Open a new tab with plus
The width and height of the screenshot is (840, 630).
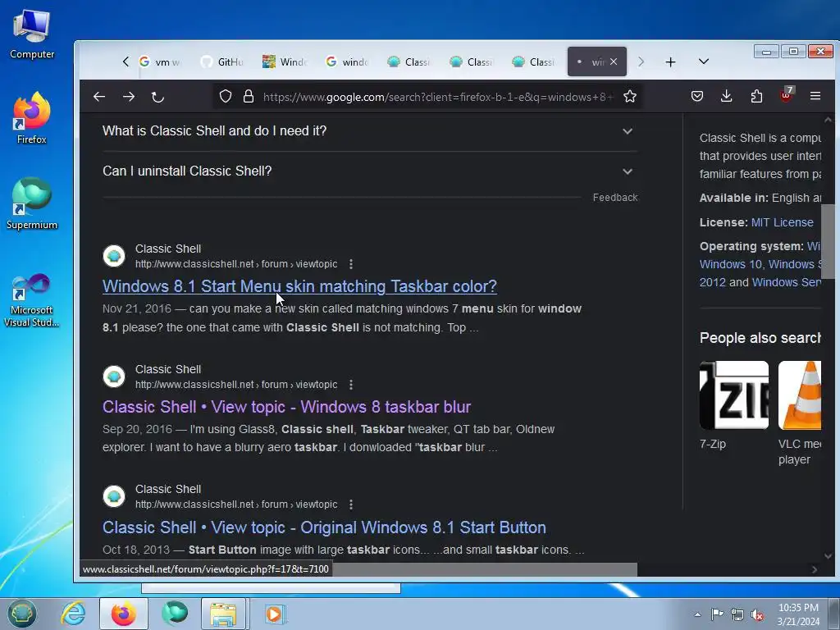[670, 62]
